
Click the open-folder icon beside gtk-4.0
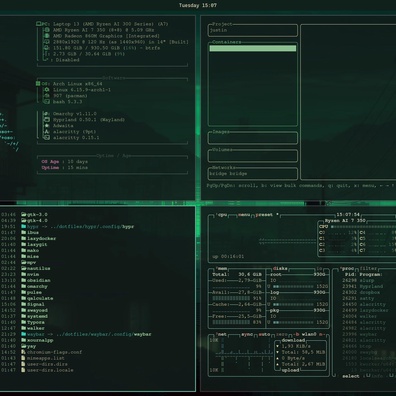tap(24, 221)
